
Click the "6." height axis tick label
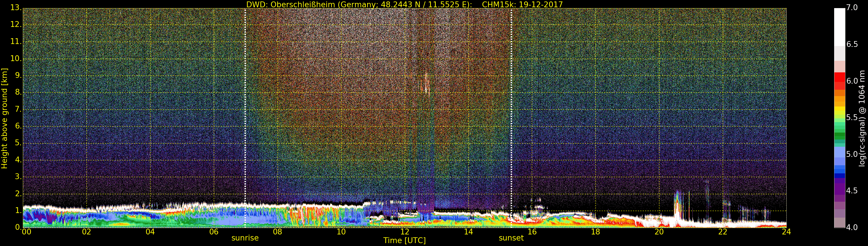[x=18, y=126]
